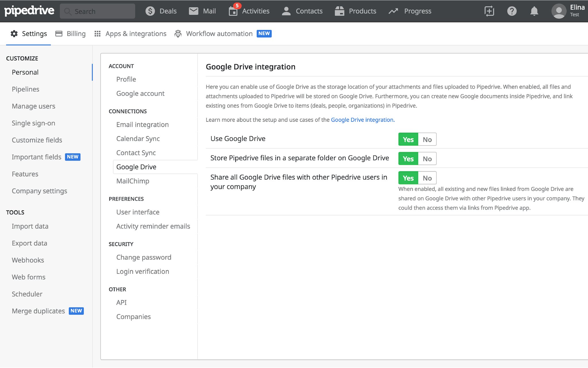Open Important fields settings
This screenshot has width=588, height=368.
tap(36, 157)
